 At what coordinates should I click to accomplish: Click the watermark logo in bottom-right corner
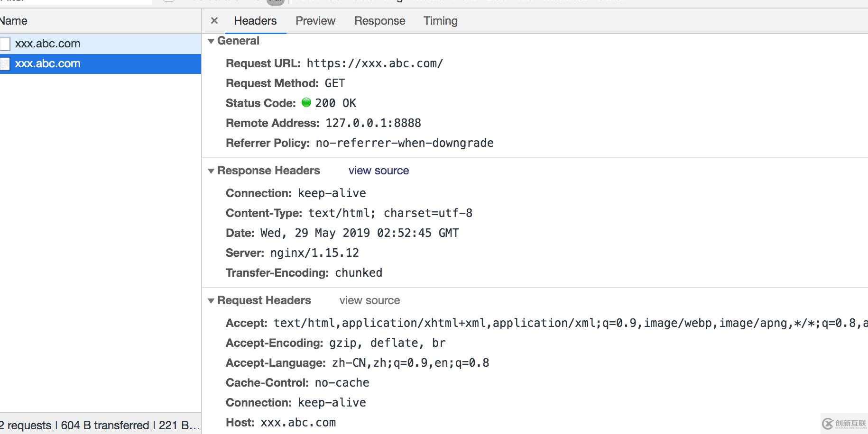pyautogui.click(x=845, y=423)
